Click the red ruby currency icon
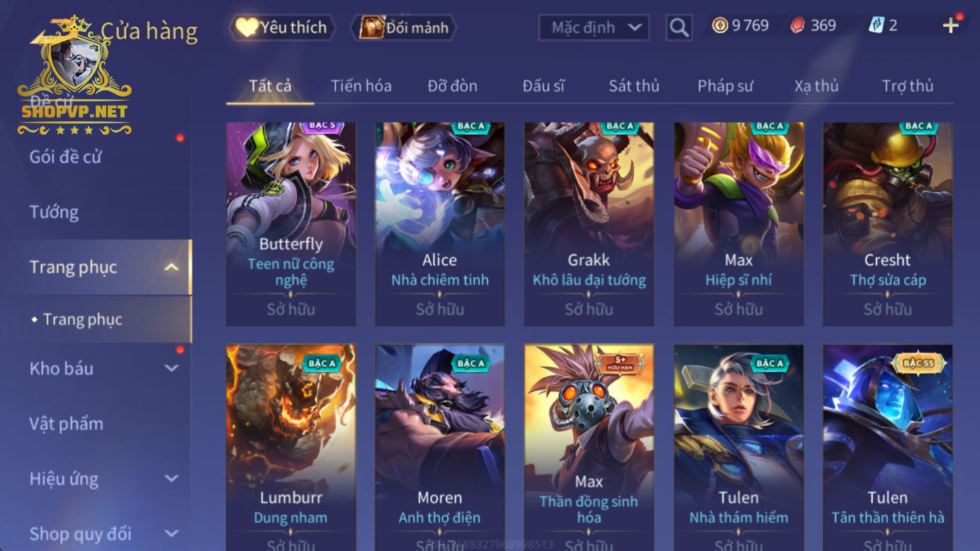 798,26
